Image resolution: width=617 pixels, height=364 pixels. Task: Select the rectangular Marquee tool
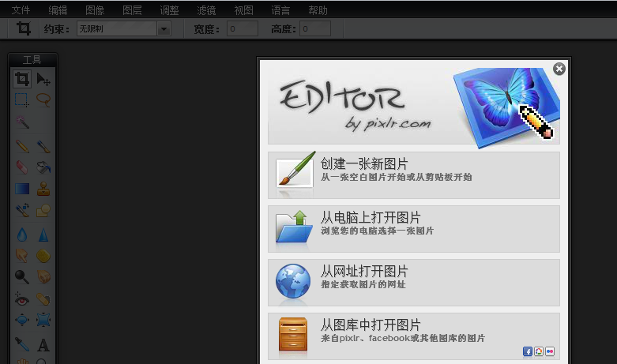(x=22, y=99)
